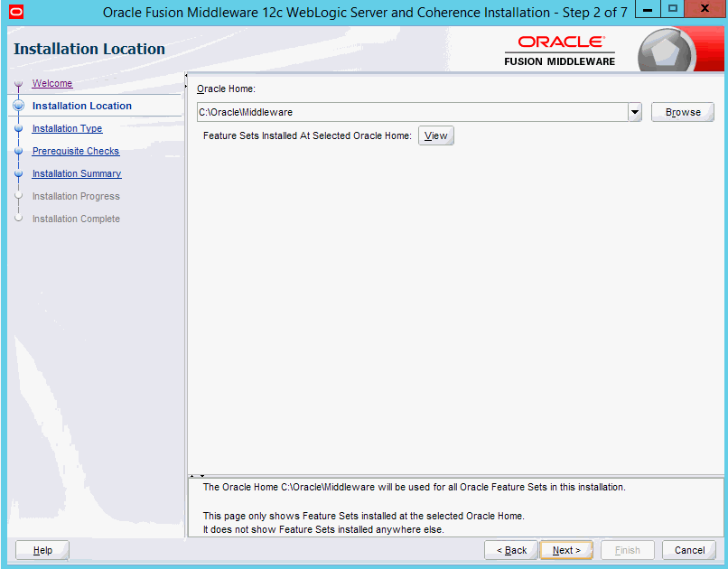
Task: Proceed with the Next button
Action: (x=566, y=550)
